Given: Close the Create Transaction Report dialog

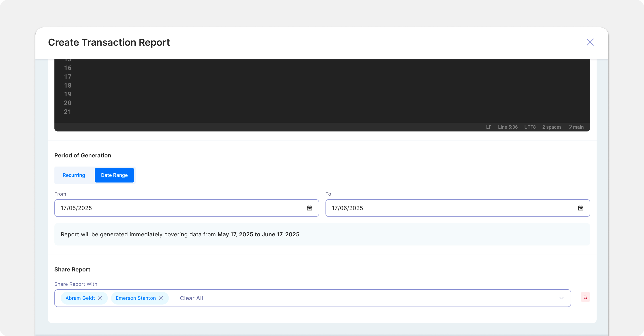Looking at the screenshot, I should pyautogui.click(x=590, y=42).
